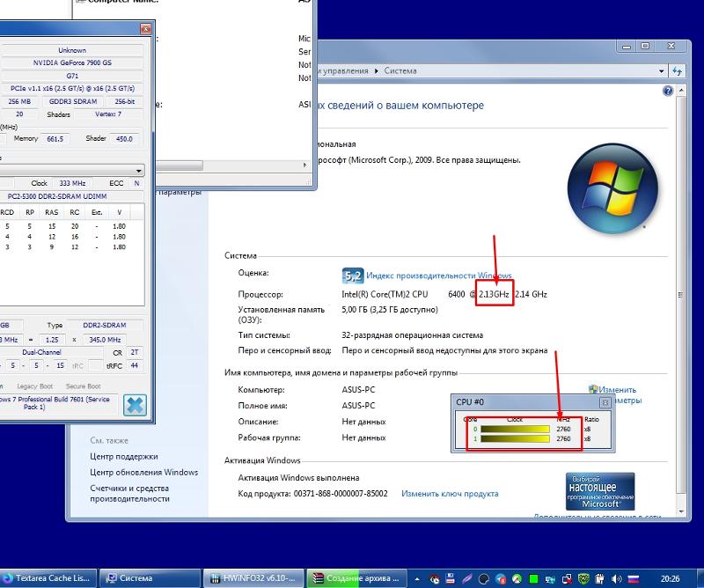Click the dark round tray icon
This screenshot has height=588, width=704.
483,578
